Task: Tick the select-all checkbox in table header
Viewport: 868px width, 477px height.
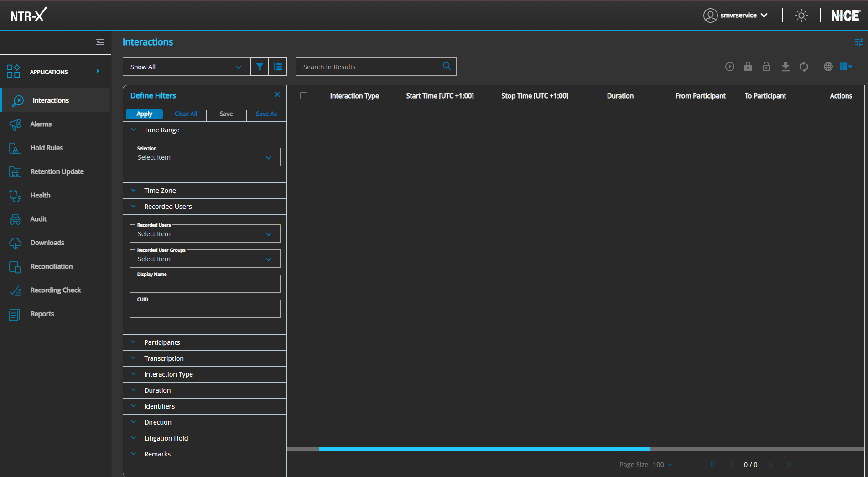Action: point(304,96)
